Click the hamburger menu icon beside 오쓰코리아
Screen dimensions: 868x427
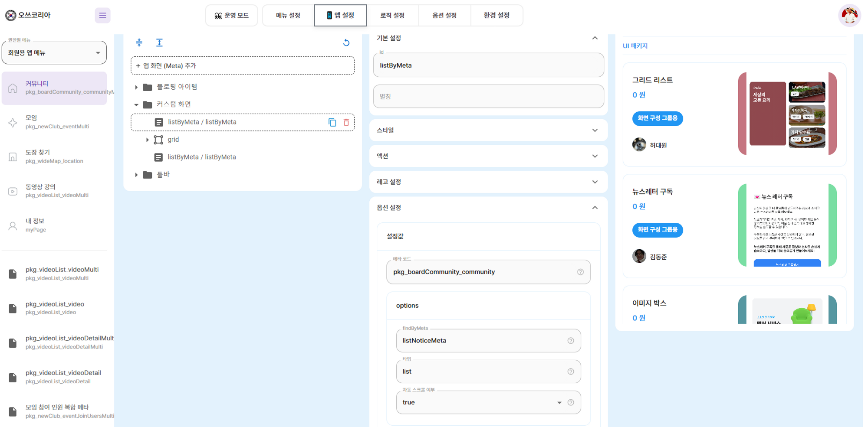tap(102, 16)
